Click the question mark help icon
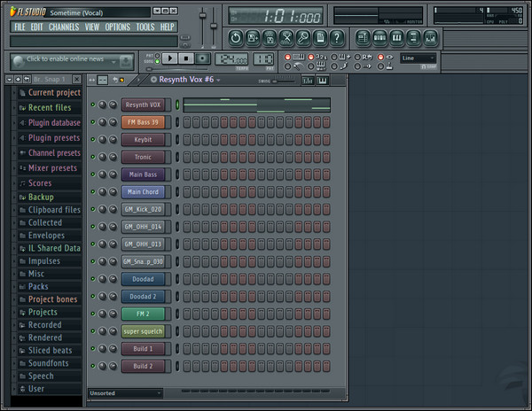532x411 pixels. [x=338, y=37]
